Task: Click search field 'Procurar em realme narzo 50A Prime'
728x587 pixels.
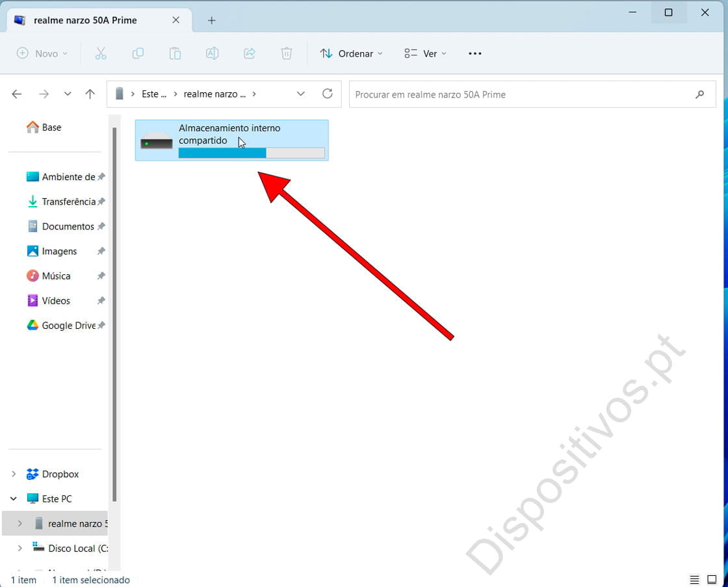Action: (532, 94)
